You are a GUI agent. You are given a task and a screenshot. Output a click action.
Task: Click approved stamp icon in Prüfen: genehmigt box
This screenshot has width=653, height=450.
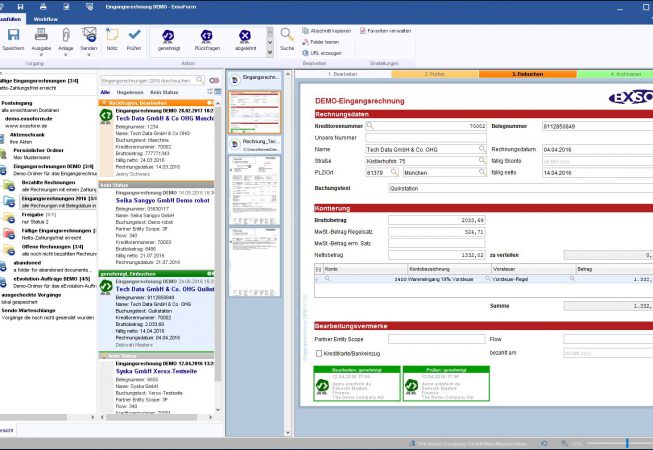pyautogui.click(x=411, y=386)
